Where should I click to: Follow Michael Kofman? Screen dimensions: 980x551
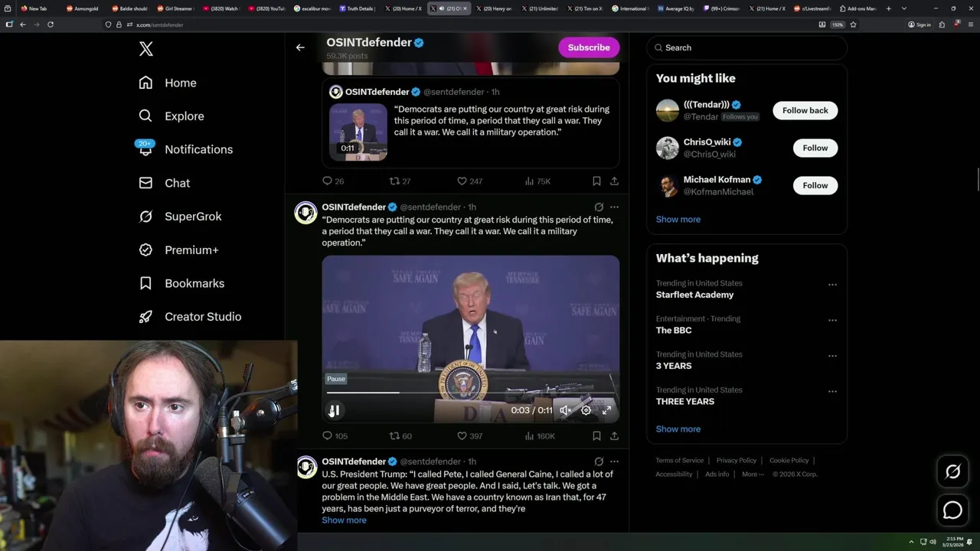coord(815,185)
